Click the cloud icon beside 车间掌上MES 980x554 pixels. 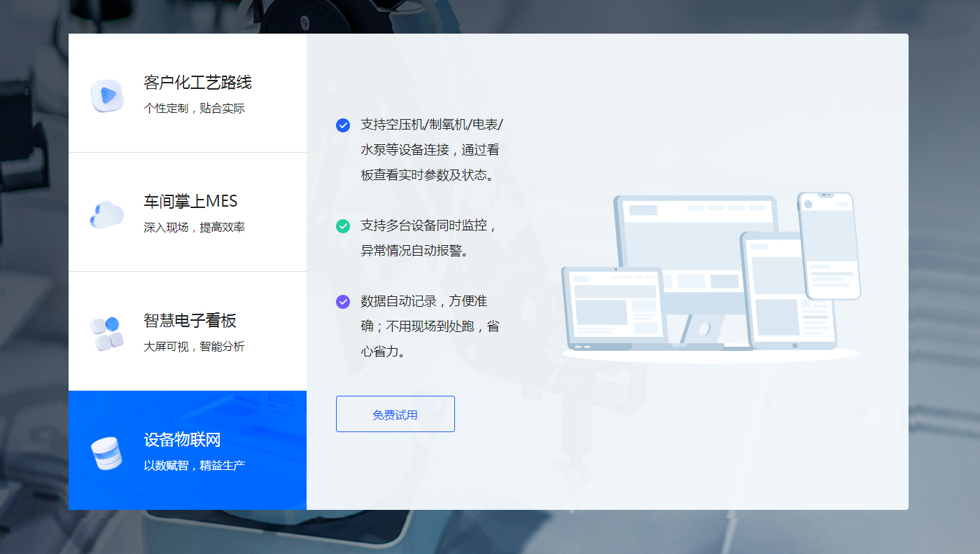(x=107, y=214)
